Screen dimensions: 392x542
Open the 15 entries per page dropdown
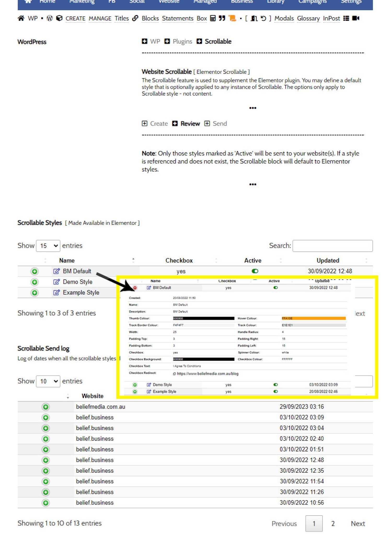click(48, 246)
